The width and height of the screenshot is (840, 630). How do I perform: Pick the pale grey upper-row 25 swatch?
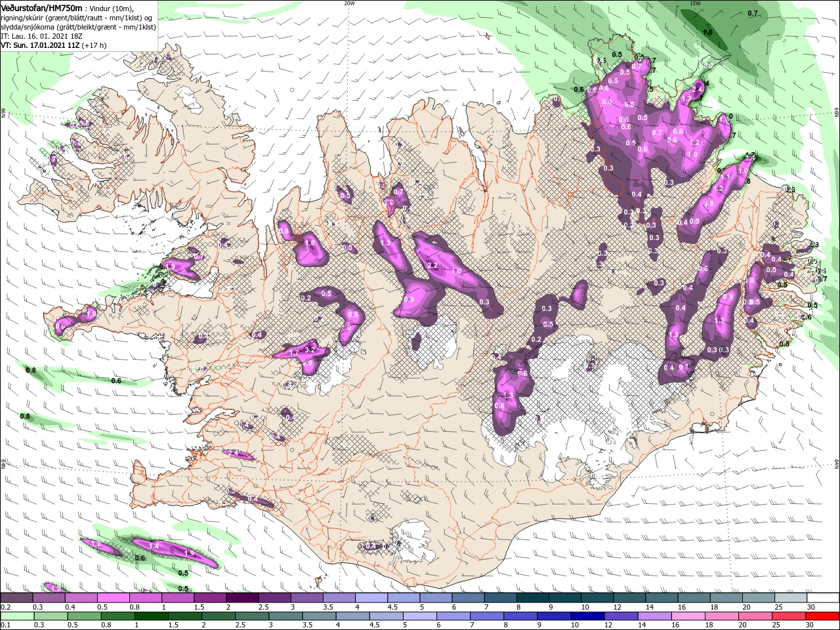point(789,598)
